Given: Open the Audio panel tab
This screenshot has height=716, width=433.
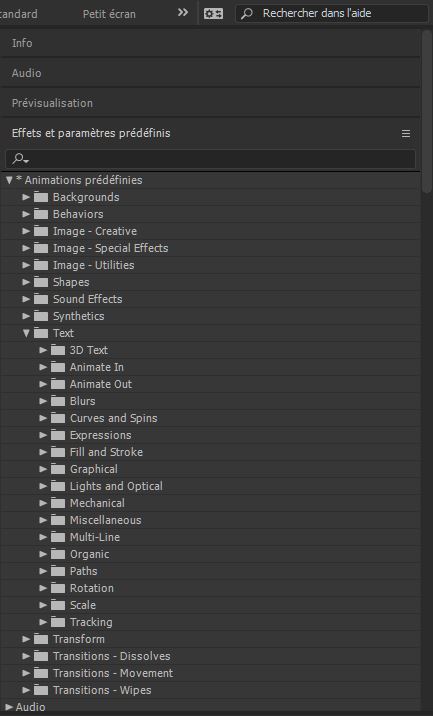Looking at the screenshot, I should (x=26, y=73).
